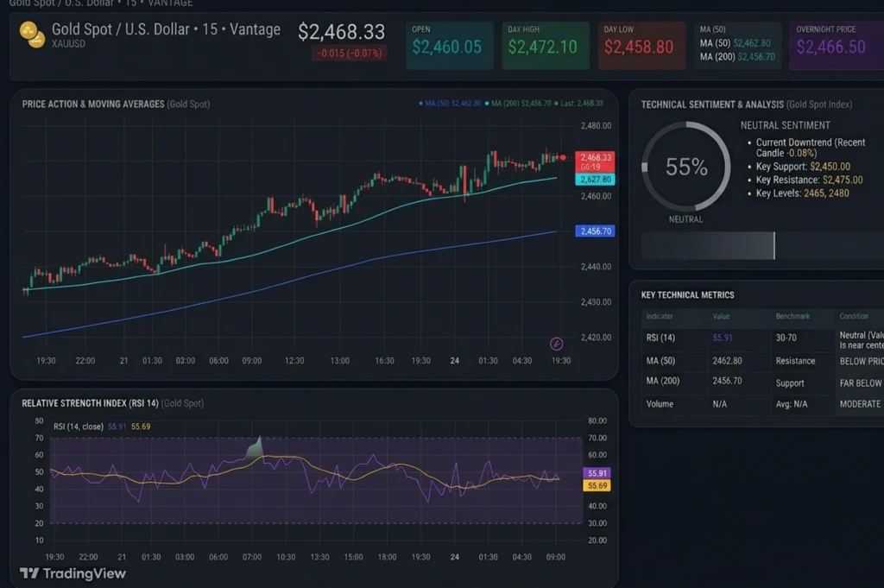Click the 55% sentiment gauge
Screen dimensions: 884x588
(x=686, y=167)
